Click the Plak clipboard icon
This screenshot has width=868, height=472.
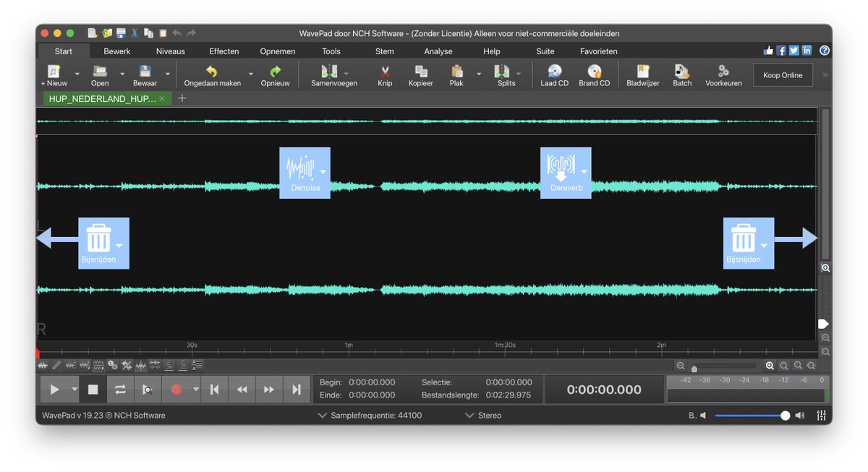click(x=456, y=72)
